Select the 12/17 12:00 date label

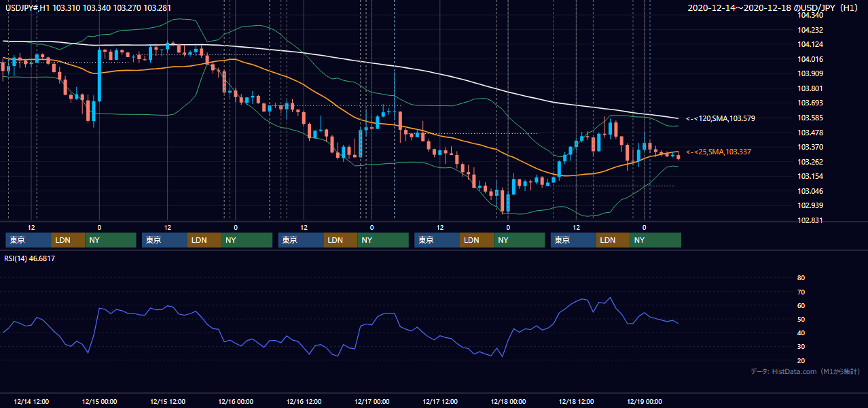440,401
